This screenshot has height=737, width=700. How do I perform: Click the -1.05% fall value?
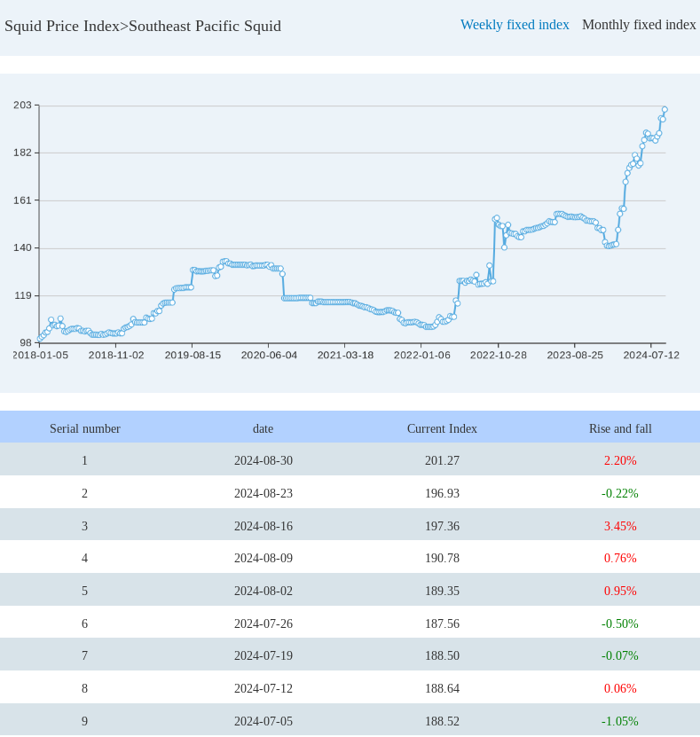[620, 722]
